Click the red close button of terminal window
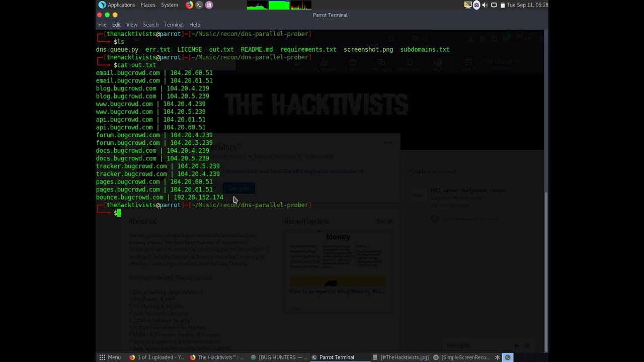Viewport: 644px width, 362px height. coord(99,15)
